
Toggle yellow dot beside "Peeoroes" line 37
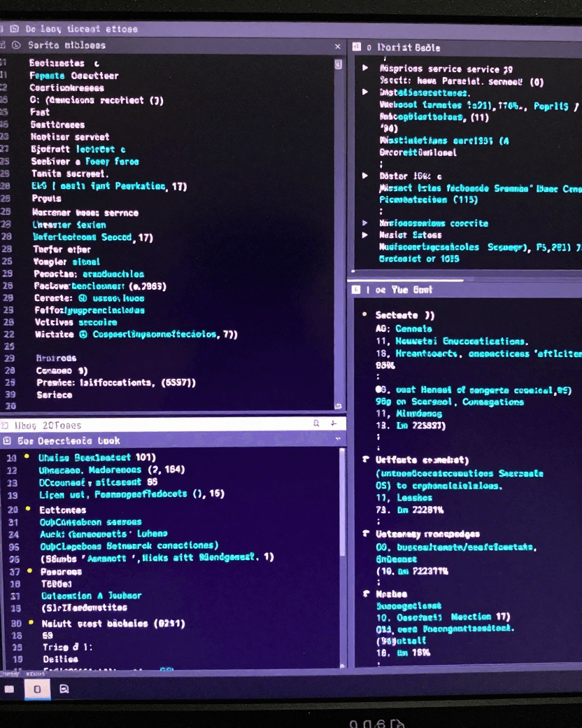click(29, 570)
